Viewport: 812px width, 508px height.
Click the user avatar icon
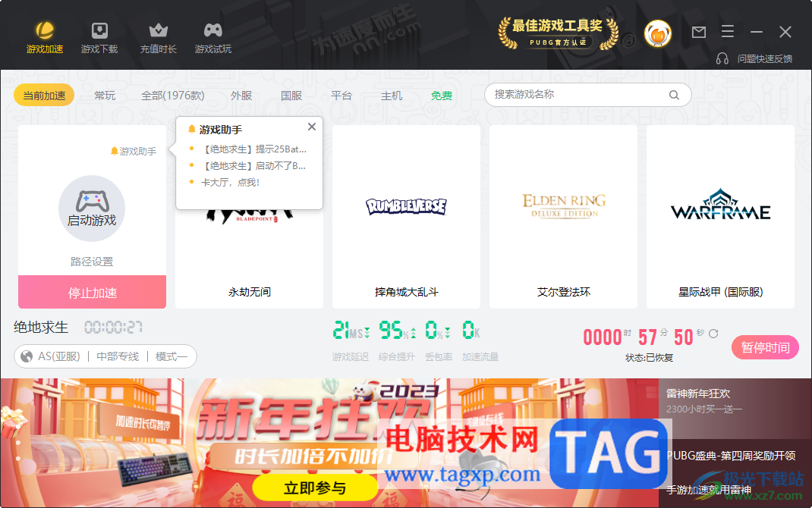point(658,33)
